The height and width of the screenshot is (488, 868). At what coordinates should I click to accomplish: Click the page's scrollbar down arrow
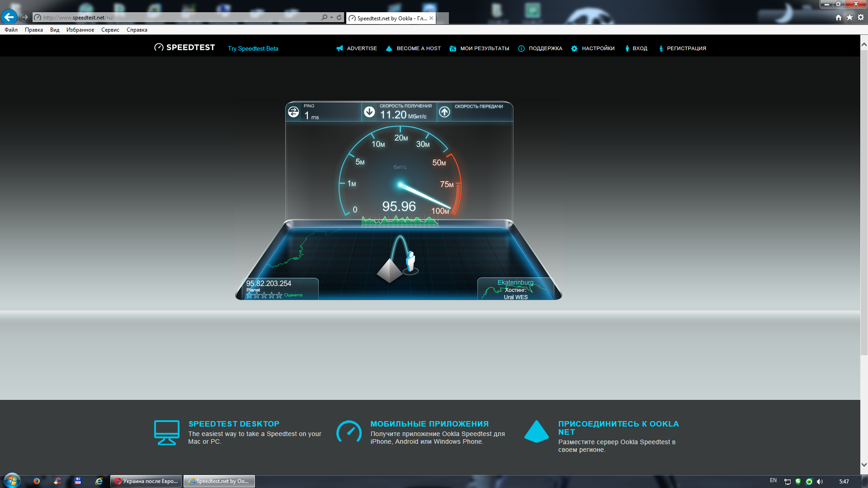click(x=864, y=465)
